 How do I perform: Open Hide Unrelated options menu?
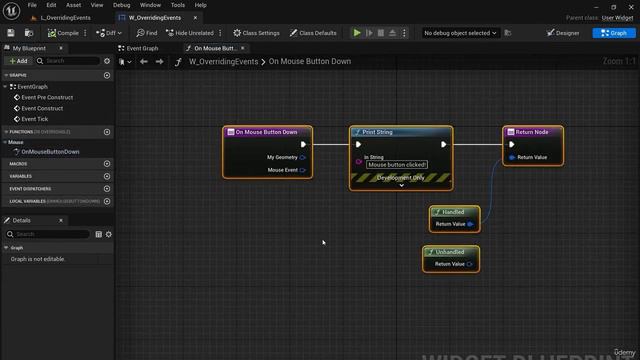(x=220, y=33)
